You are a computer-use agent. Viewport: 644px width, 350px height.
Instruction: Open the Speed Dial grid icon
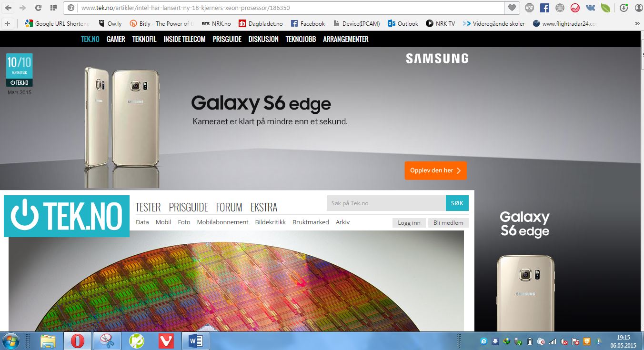pos(54,8)
